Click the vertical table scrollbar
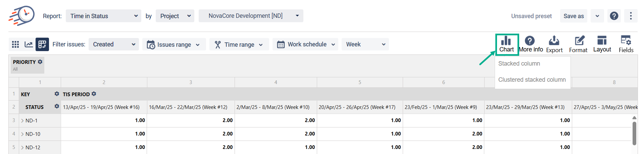Screen dimensions: 644x154 634,133
